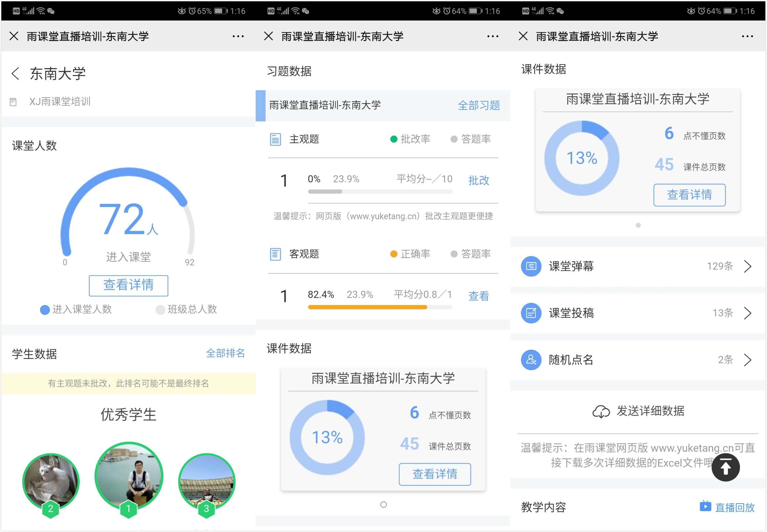Close the middle phone's page with X

[x=269, y=36]
